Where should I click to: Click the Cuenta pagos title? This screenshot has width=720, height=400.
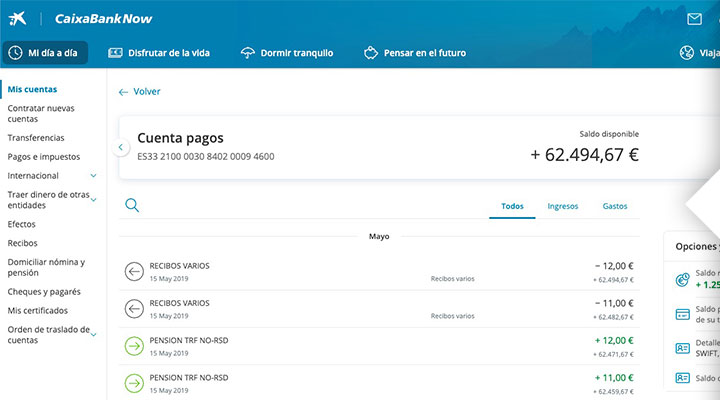[180, 138]
